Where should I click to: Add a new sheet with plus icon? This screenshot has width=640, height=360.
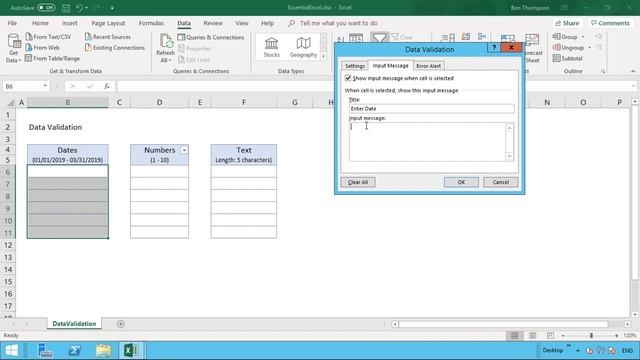click(120, 324)
